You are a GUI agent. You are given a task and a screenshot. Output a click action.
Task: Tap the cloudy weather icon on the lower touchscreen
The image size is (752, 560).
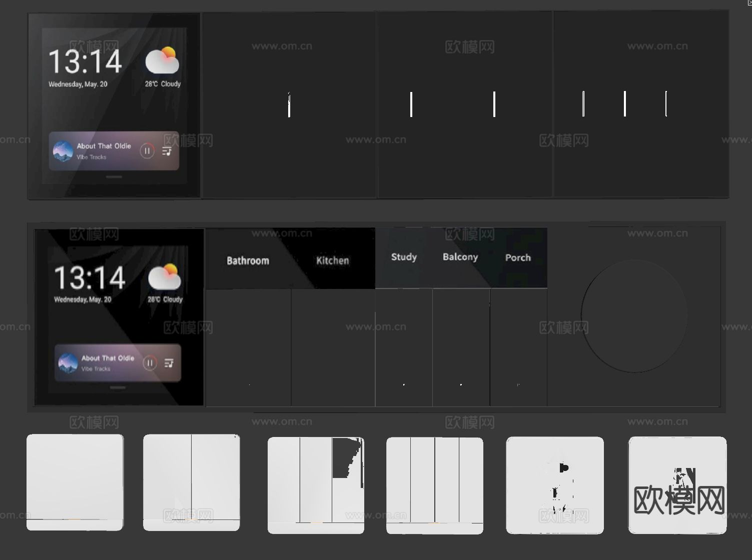click(x=165, y=276)
